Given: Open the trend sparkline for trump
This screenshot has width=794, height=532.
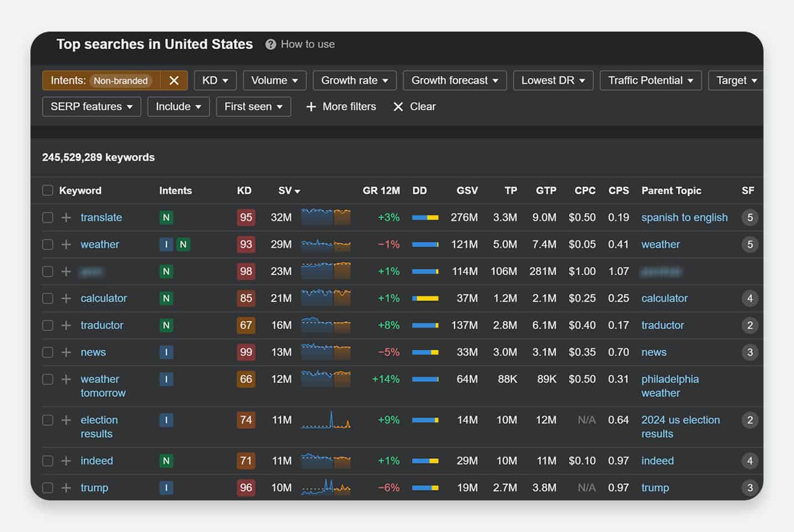Looking at the screenshot, I should click(325, 487).
